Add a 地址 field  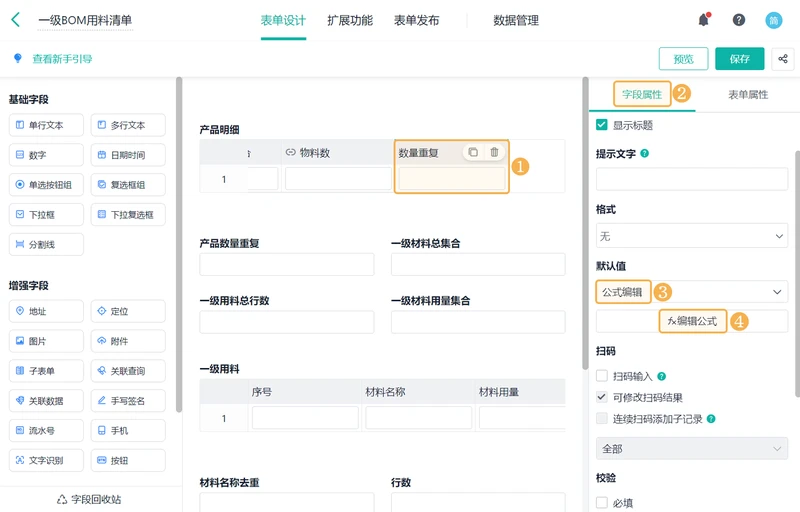point(46,311)
